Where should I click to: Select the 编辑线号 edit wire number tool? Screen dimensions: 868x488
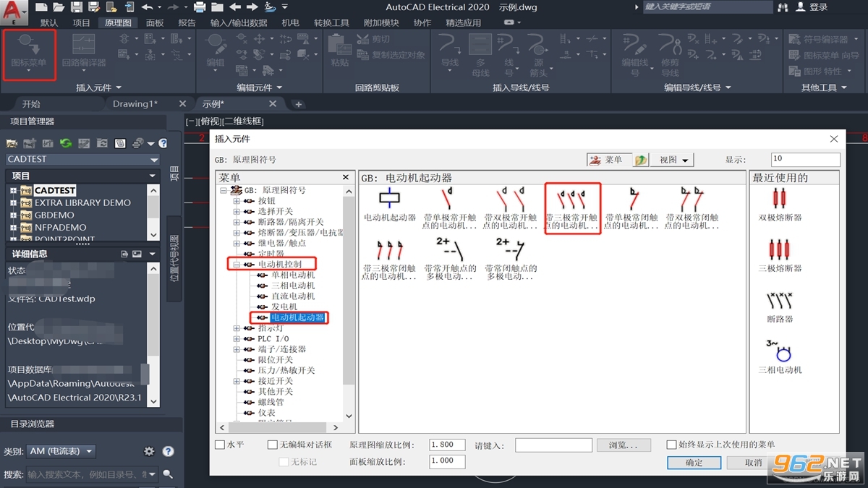tap(635, 55)
